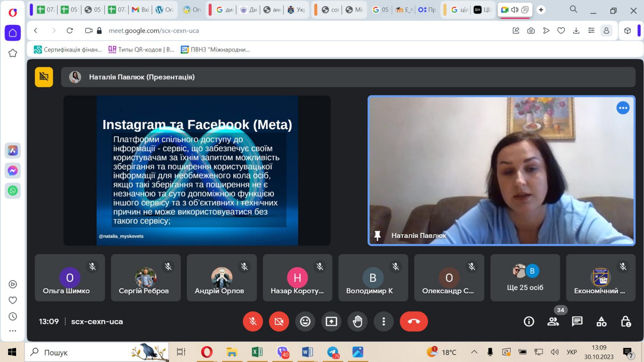
Task: Click the Пошук taskbar search box
Action: point(97,352)
